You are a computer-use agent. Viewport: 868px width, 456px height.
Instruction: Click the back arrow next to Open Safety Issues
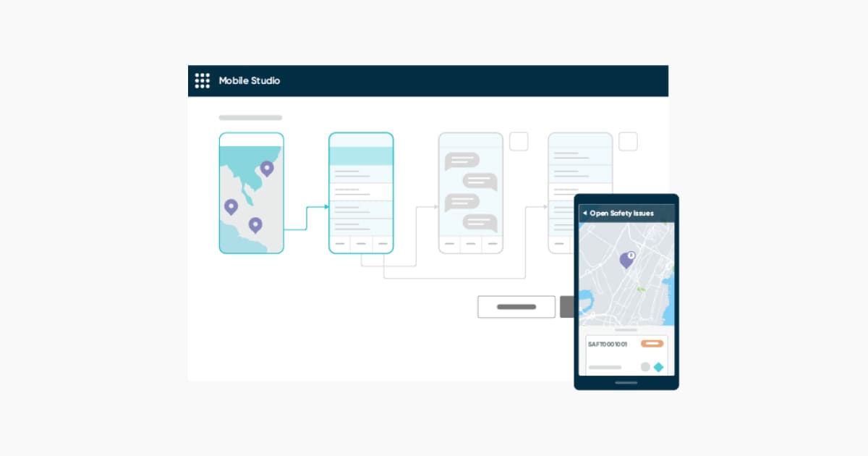(x=584, y=213)
